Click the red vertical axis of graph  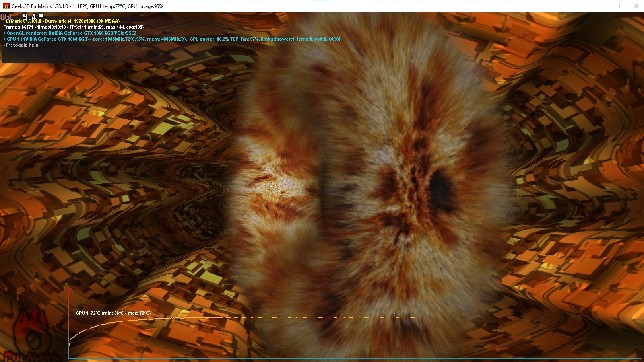point(68,322)
